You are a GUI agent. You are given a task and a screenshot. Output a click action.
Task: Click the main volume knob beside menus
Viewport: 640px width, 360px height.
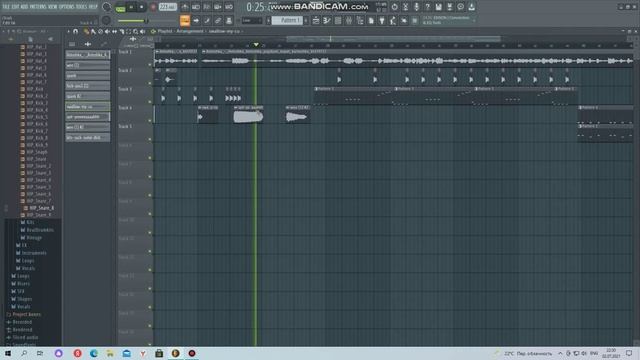tap(107, 7)
